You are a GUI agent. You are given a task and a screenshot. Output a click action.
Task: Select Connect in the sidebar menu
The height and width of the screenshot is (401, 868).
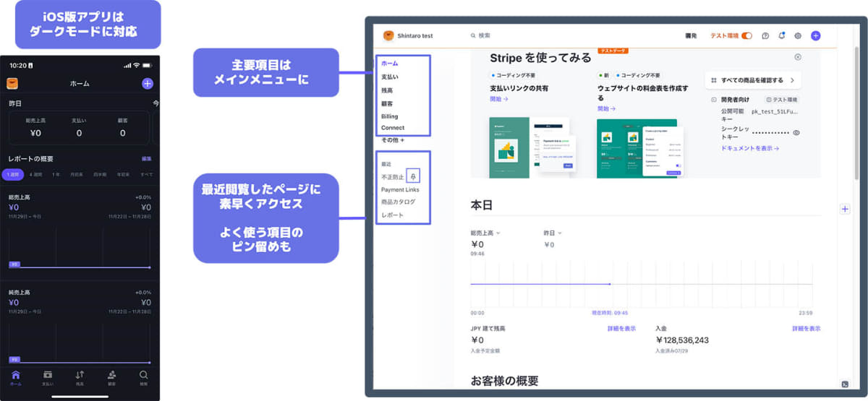[393, 128]
